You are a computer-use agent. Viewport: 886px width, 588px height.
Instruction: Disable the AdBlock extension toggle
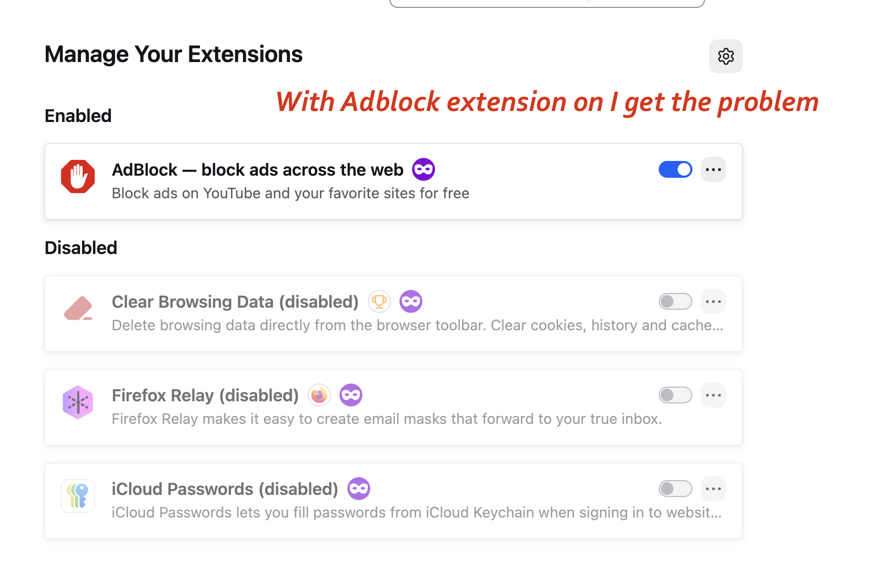point(675,169)
